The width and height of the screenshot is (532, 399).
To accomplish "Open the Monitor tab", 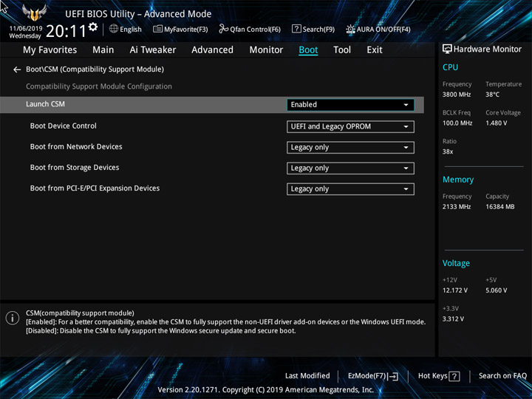I will click(266, 50).
